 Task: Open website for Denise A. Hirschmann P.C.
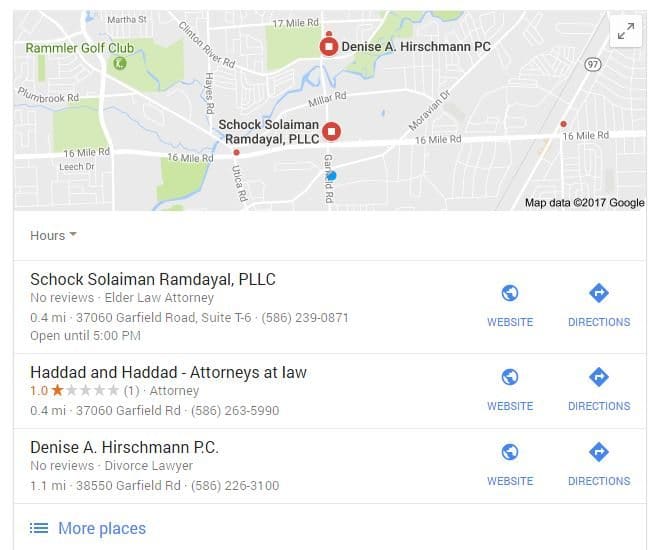coord(510,464)
